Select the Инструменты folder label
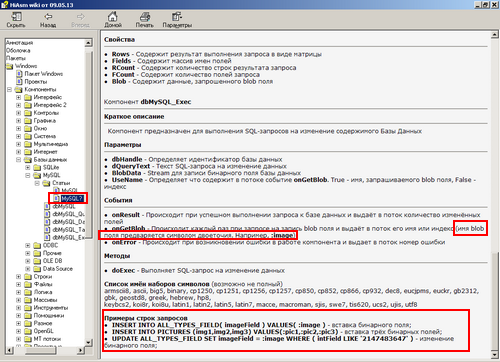500x362 pixels. click(x=51, y=308)
